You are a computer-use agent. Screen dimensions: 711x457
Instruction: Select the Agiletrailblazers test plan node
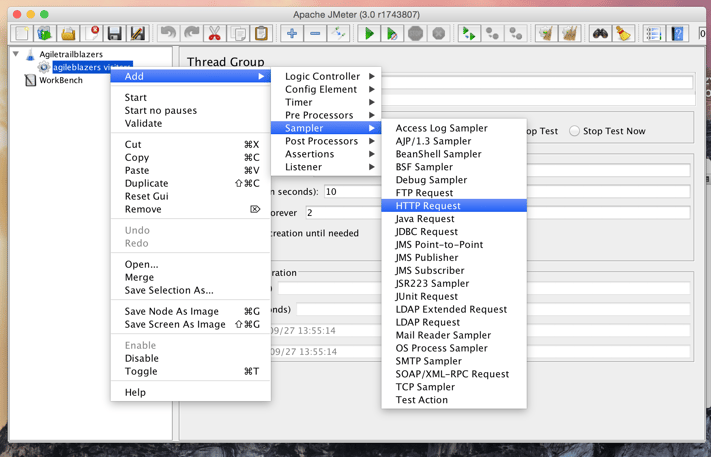(71, 54)
